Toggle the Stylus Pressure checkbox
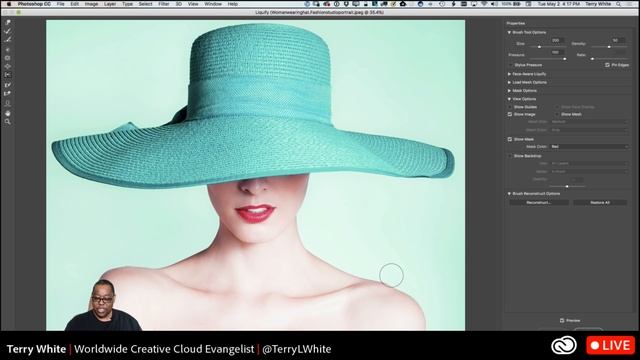Image resolution: width=640 pixels, height=360 pixels. click(510, 65)
